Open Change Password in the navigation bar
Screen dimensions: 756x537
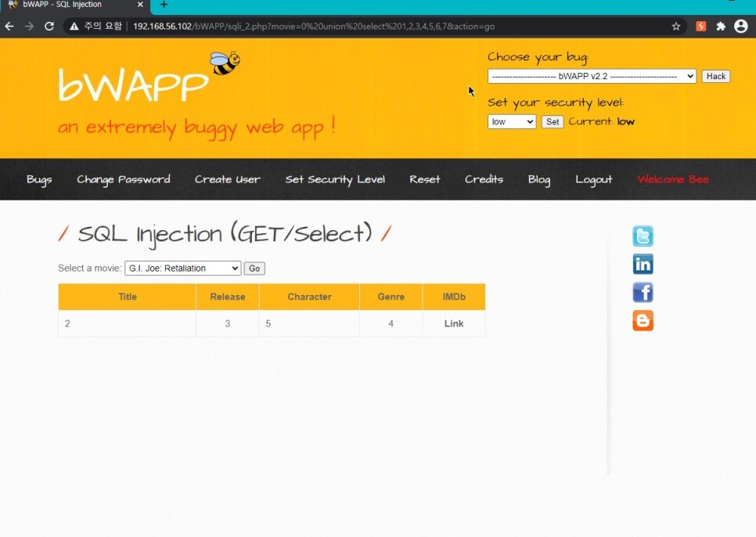click(124, 180)
